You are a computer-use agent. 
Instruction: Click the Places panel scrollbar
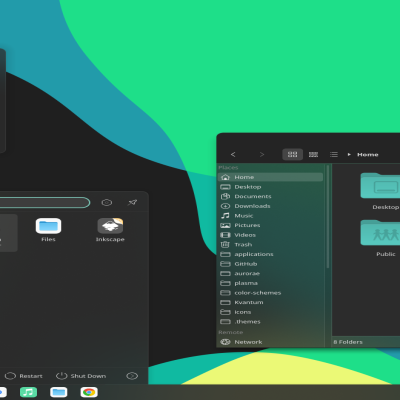point(328,217)
